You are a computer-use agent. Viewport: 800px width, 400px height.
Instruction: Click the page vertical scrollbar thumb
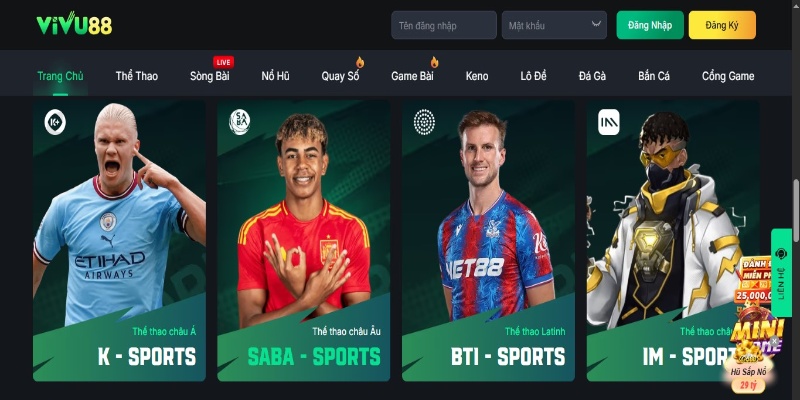(796, 210)
